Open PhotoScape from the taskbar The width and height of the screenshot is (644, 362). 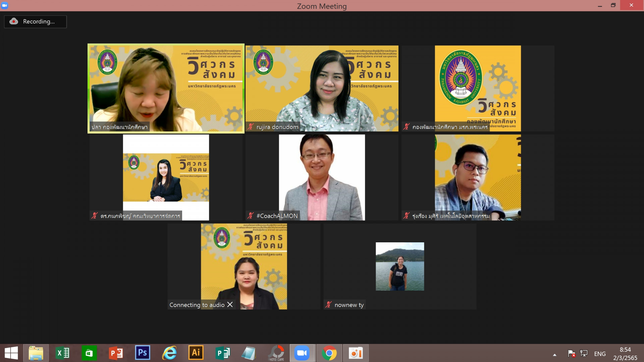pyautogui.click(x=276, y=353)
